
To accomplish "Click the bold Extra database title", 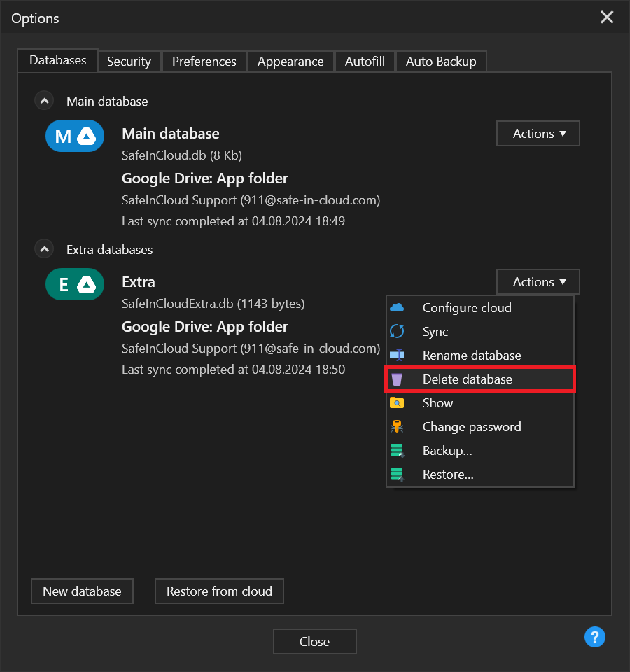I will pos(139,282).
